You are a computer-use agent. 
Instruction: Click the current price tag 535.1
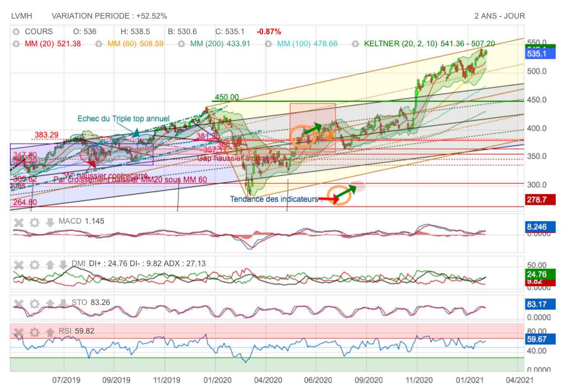point(540,54)
